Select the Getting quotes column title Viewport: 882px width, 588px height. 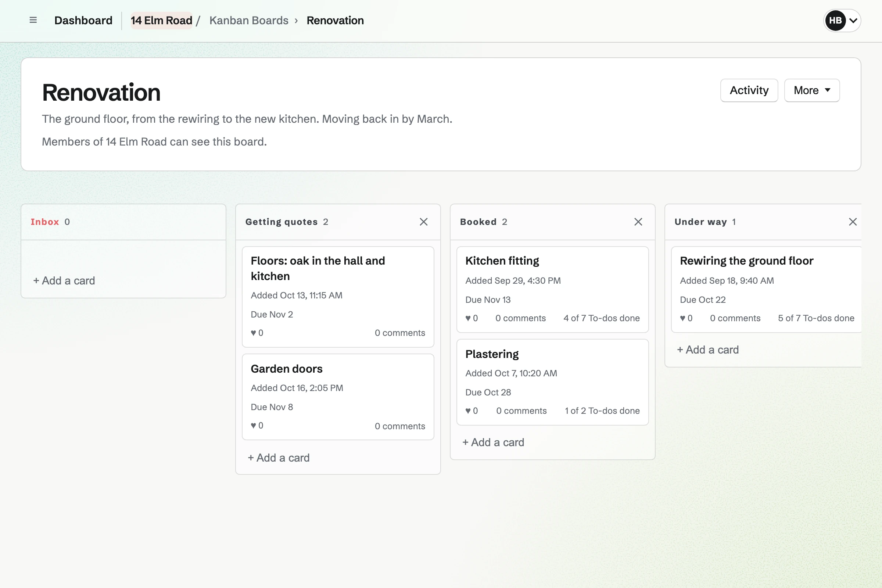pyautogui.click(x=281, y=222)
